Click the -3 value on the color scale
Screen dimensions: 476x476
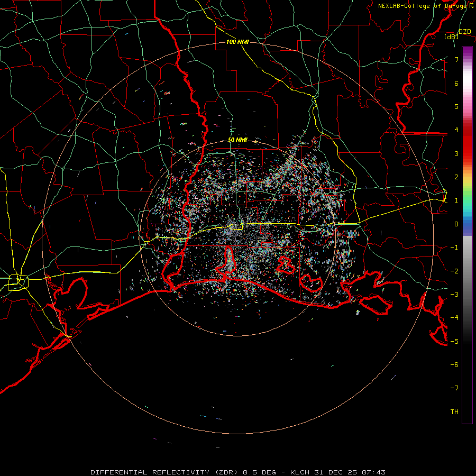(x=454, y=295)
